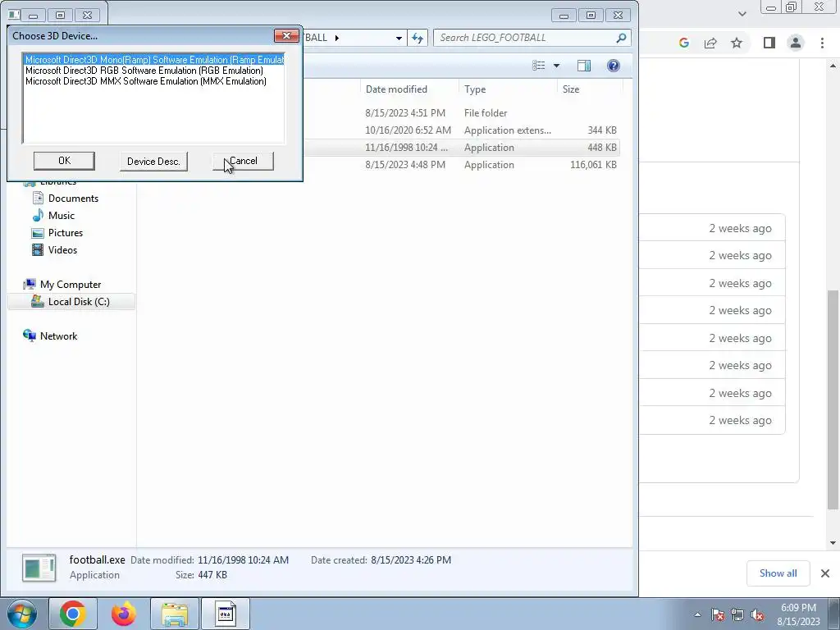Click Chrome scrollbar down arrow

(833, 543)
